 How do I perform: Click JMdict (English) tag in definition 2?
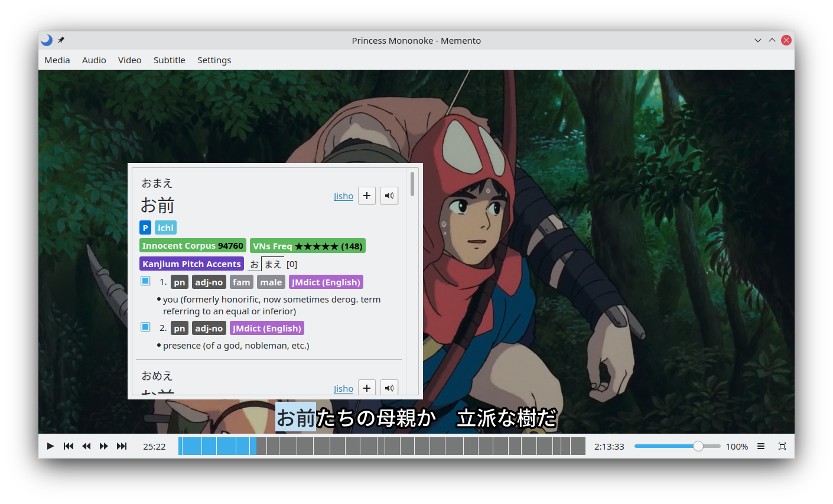267,329
